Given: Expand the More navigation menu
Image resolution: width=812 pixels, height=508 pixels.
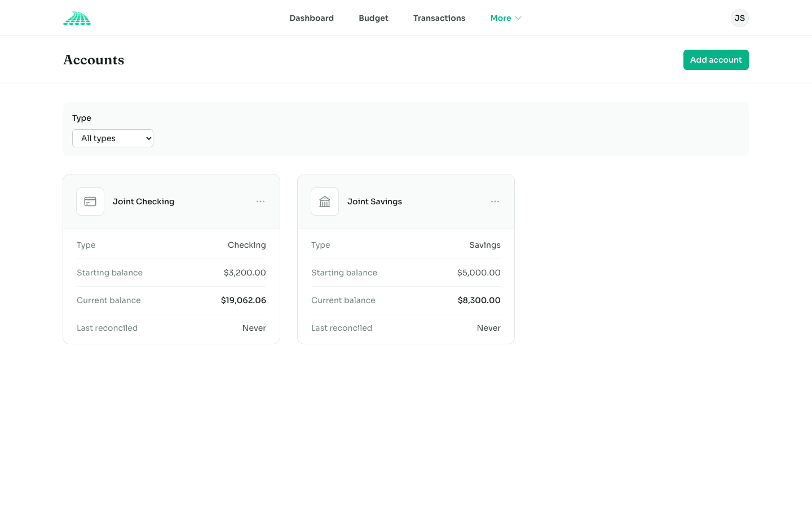Looking at the screenshot, I should [x=506, y=18].
